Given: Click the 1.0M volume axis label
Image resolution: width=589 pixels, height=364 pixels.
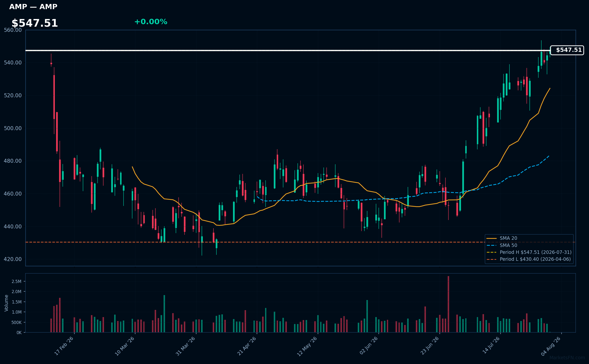Looking at the screenshot, I should pyautogui.click(x=17, y=312).
